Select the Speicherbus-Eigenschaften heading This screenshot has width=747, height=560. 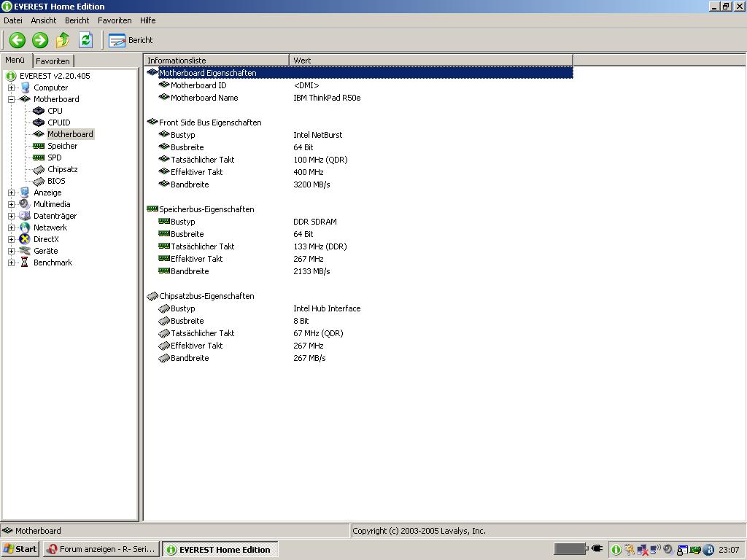[x=206, y=209]
